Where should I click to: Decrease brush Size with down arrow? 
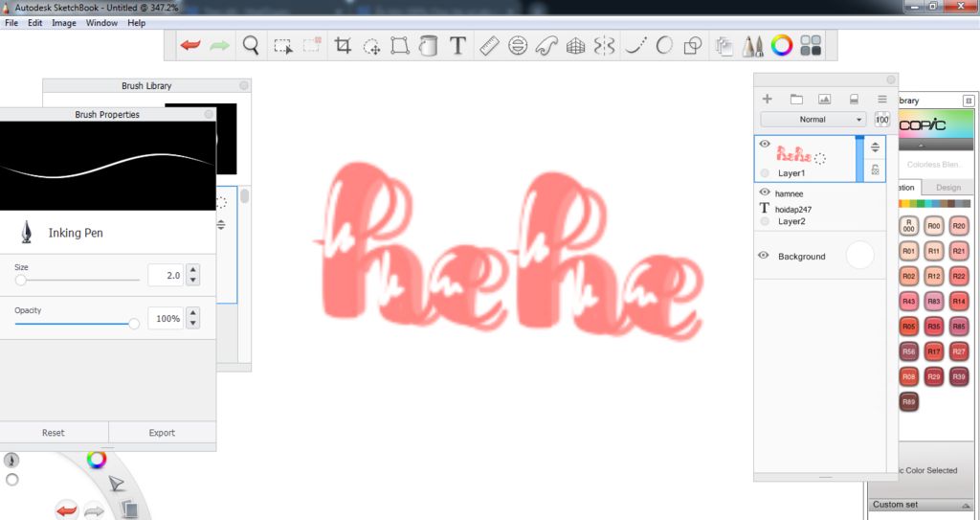coord(193,281)
